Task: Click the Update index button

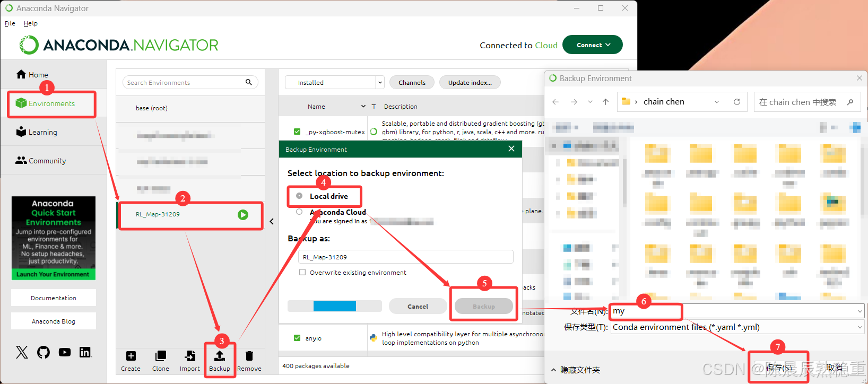Action: (470, 82)
